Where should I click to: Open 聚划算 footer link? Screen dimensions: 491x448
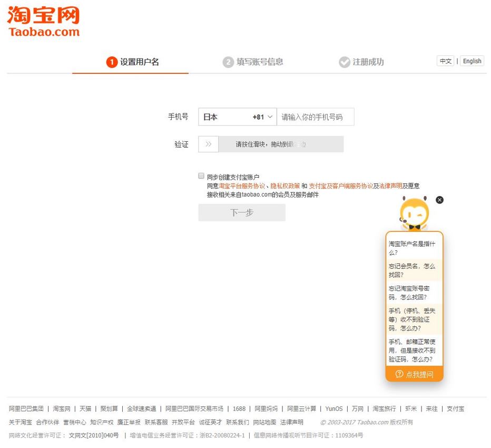coord(109,408)
